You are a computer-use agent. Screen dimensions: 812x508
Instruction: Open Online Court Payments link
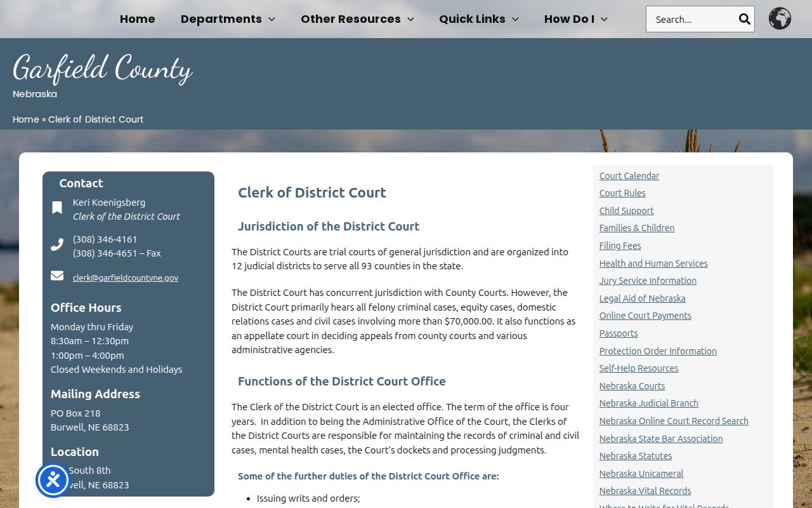(x=645, y=316)
